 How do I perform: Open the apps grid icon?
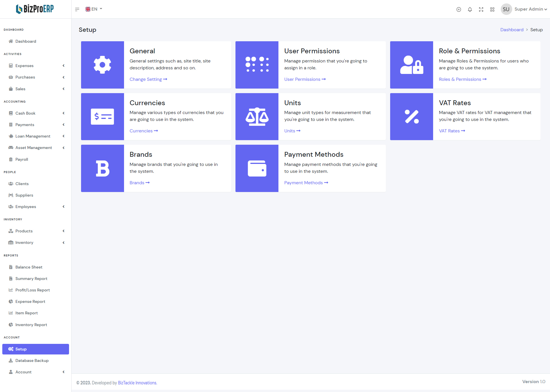492,9
